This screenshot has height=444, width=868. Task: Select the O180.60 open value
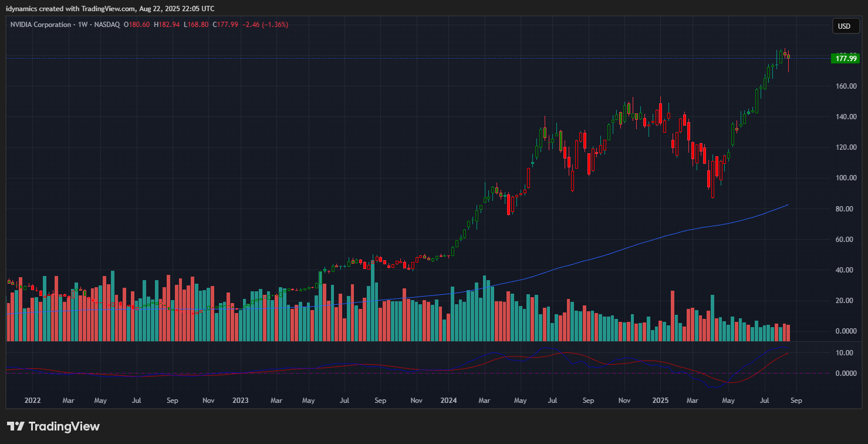click(137, 25)
